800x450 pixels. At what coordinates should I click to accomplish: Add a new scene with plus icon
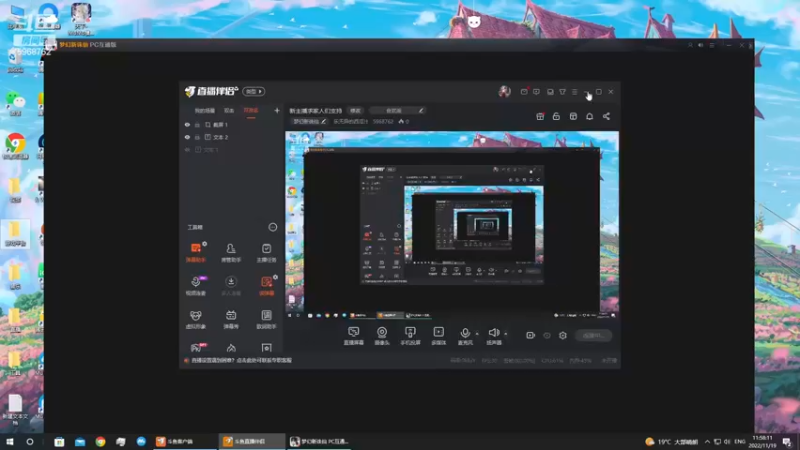277,110
